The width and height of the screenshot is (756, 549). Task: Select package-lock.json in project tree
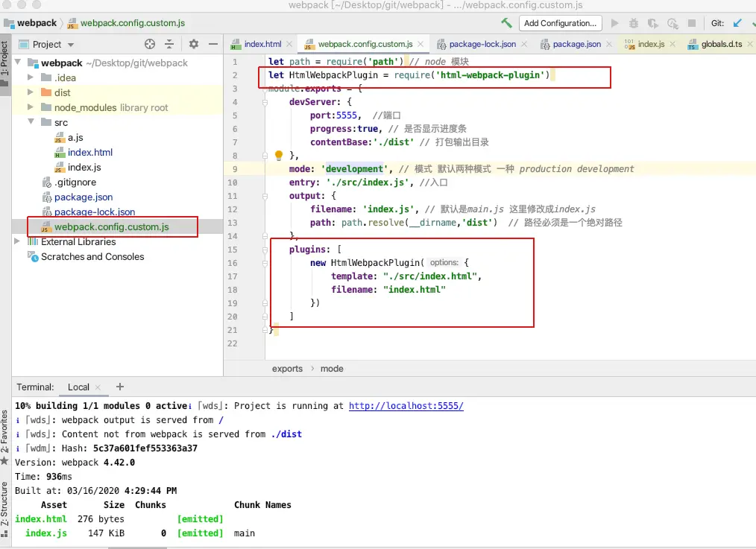(95, 212)
